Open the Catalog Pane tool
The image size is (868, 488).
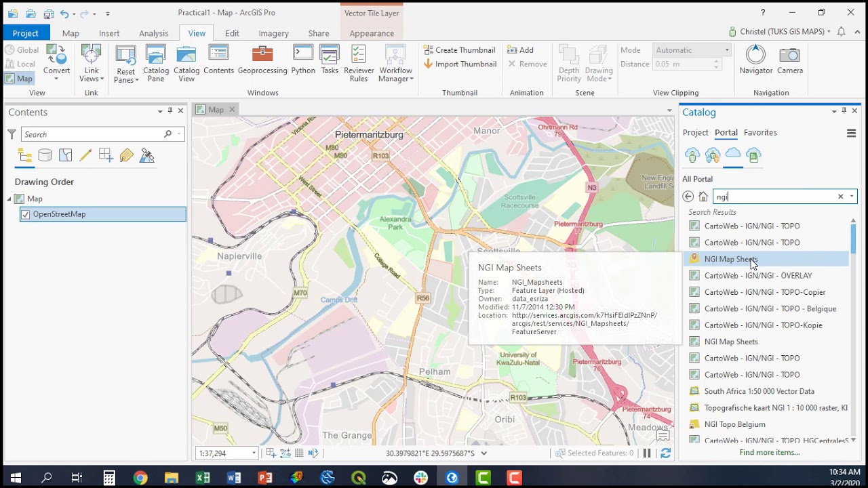pos(156,64)
